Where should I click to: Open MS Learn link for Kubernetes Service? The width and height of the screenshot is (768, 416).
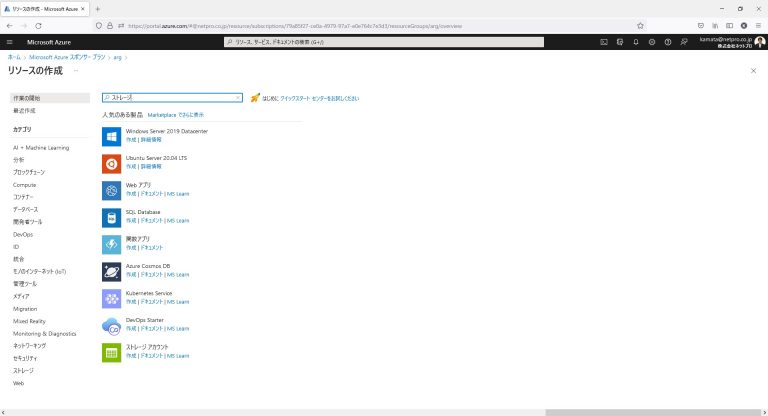pos(178,301)
